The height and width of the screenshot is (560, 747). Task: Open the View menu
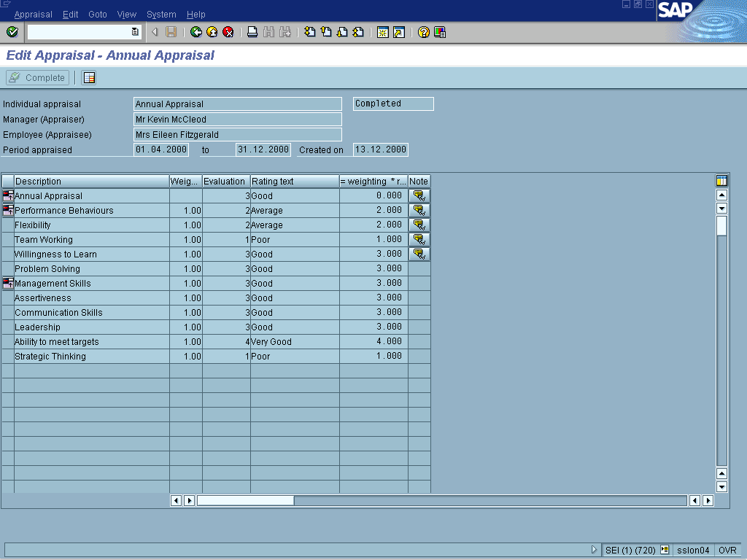click(x=127, y=15)
